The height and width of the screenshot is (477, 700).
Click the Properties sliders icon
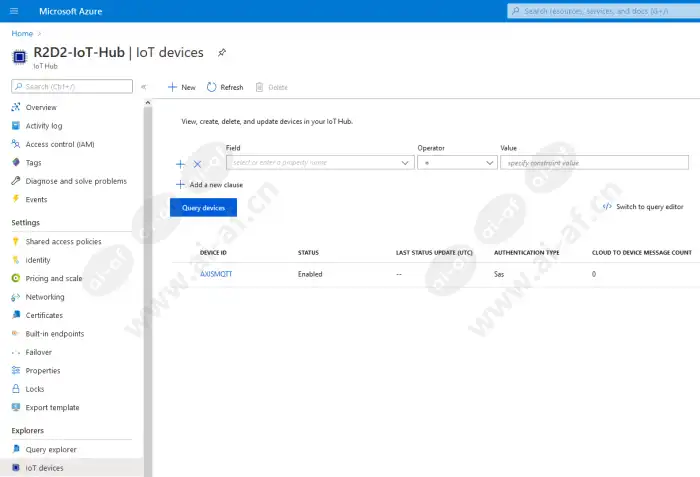click(16, 370)
